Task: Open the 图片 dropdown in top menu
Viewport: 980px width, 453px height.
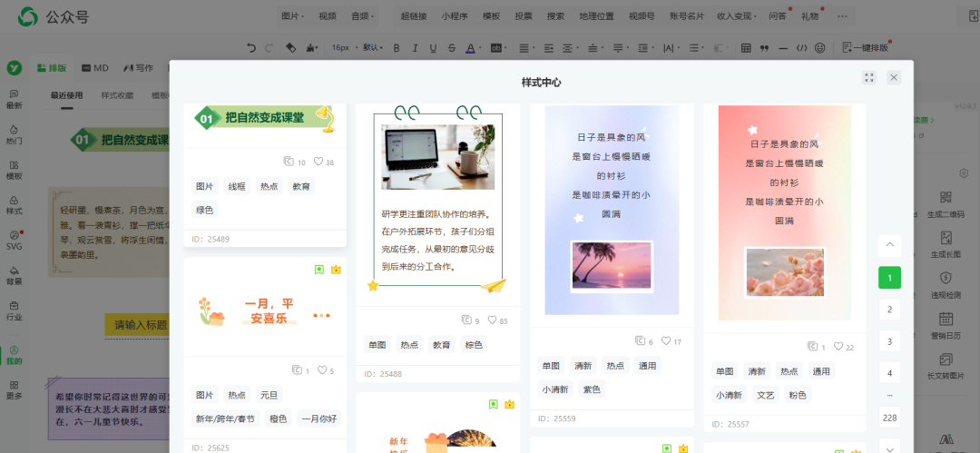Action: click(293, 16)
